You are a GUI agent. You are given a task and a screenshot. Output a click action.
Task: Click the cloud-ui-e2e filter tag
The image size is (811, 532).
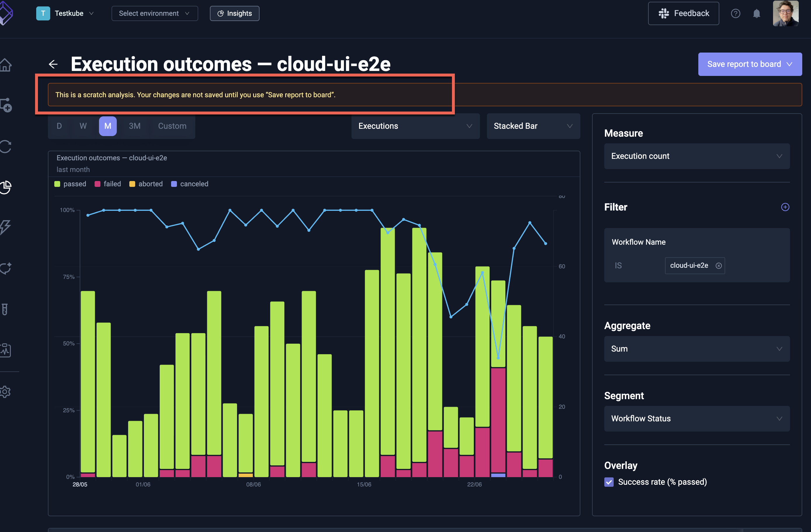(x=695, y=265)
